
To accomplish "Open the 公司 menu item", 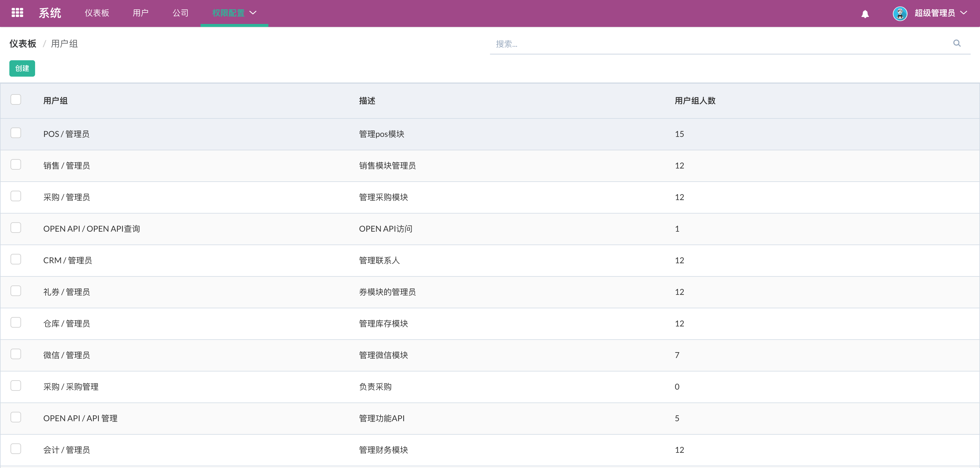I will [180, 13].
